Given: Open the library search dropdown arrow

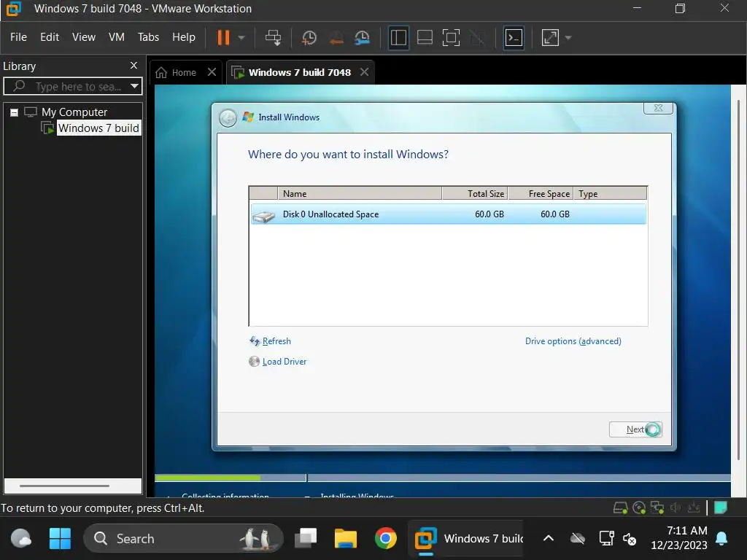Looking at the screenshot, I should [135, 86].
